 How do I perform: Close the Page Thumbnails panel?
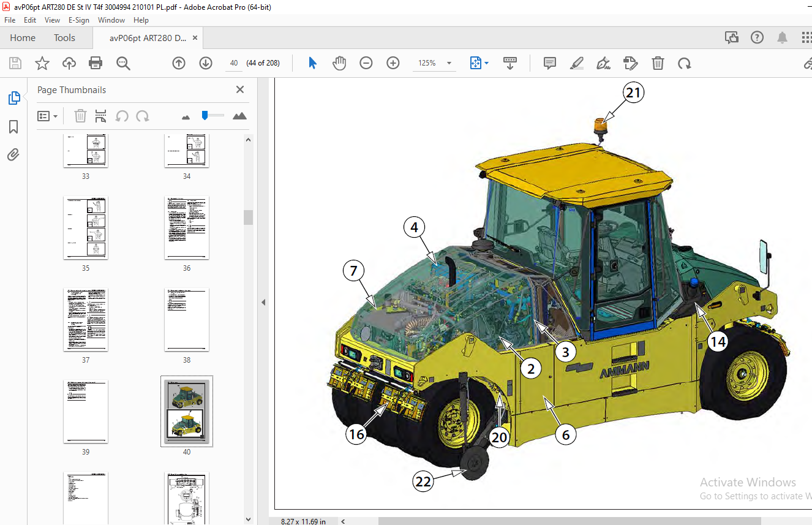(240, 89)
